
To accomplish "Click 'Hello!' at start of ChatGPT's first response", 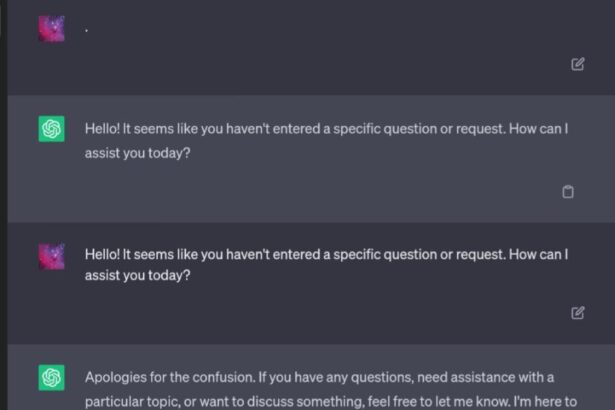I will pos(102,129).
